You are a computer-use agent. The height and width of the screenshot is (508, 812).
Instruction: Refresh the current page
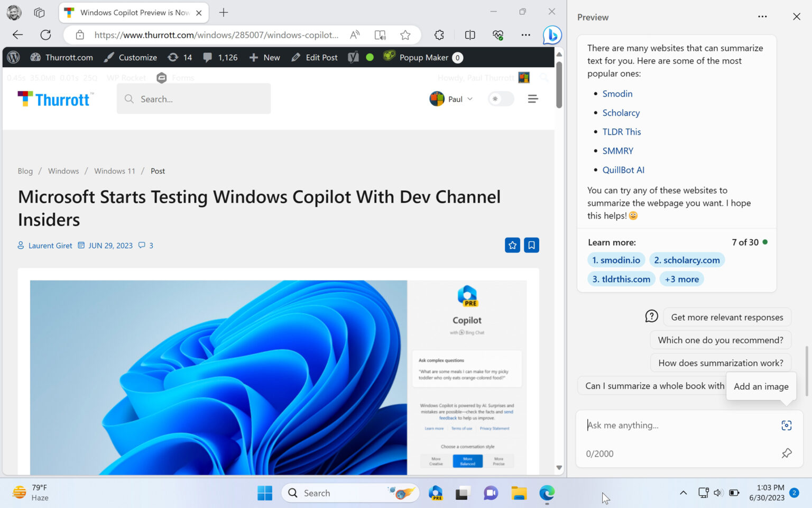pos(45,35)
